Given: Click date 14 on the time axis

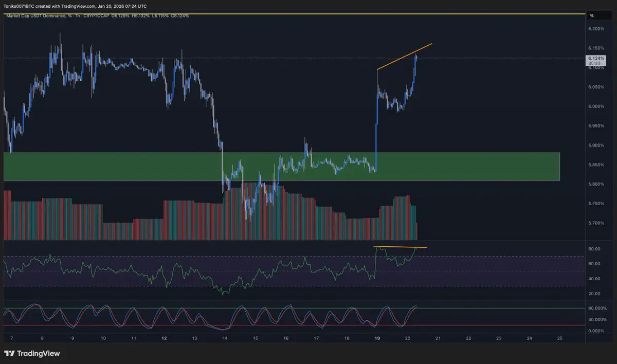Looking at the screenshot, I should [x=225, y=338].
